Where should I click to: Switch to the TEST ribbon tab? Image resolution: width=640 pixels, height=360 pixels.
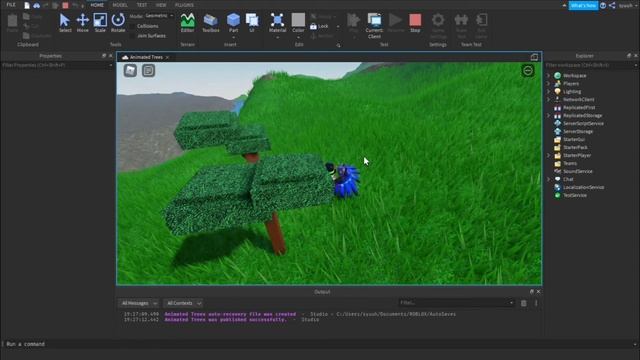tap(142, 5)
